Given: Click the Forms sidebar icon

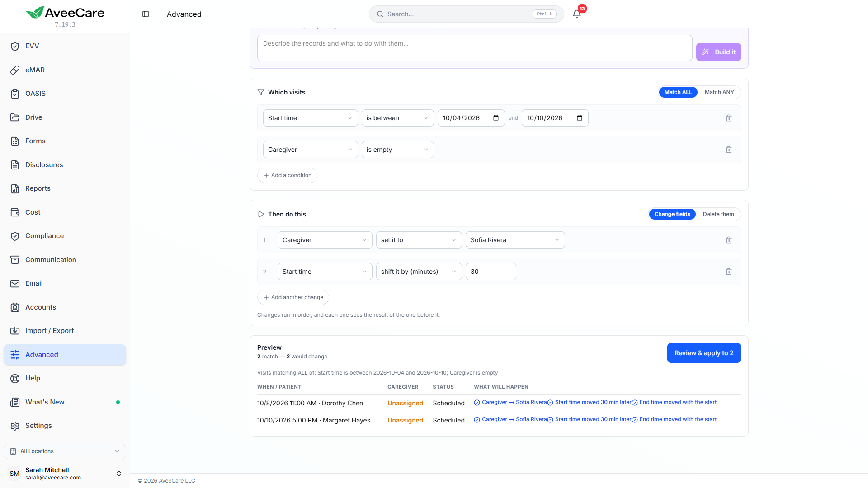Looking at the screenshot, I should click(15, 141).
